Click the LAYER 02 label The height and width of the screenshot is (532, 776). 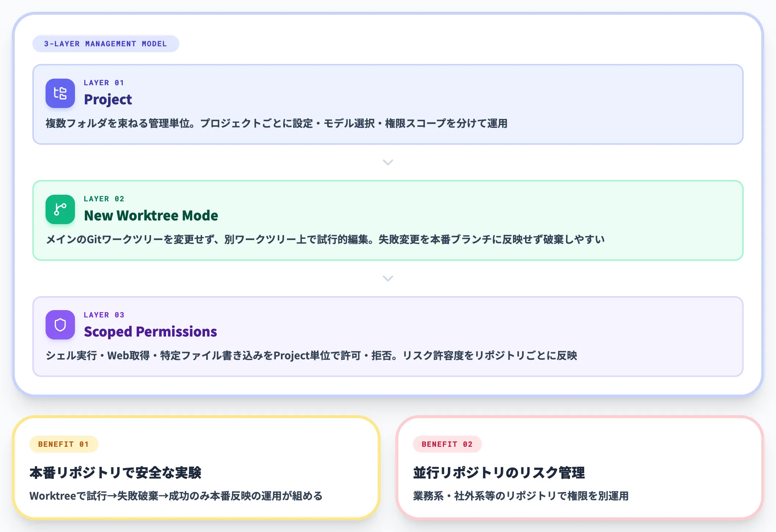[x=104, y=199]
